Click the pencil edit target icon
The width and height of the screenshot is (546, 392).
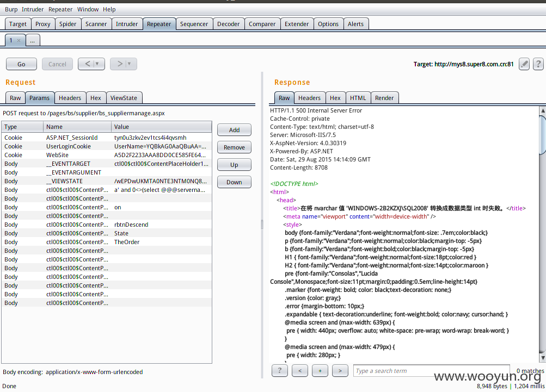coord(524,64)
